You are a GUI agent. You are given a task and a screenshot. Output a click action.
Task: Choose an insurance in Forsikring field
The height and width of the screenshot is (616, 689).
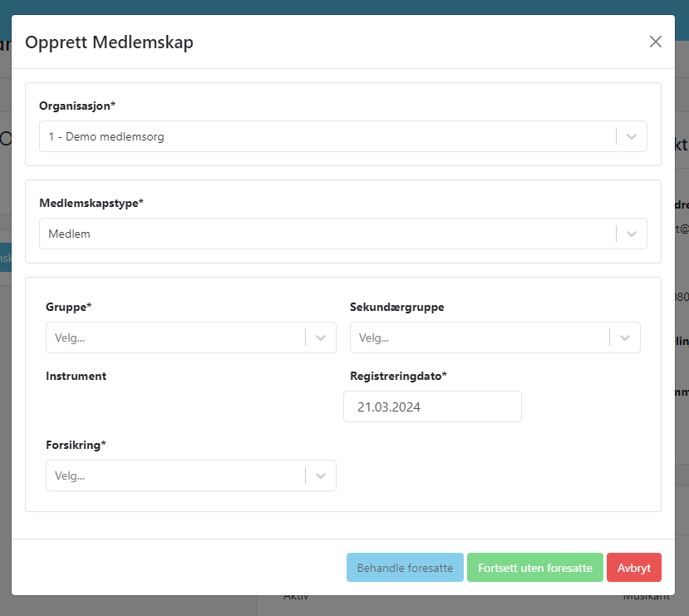tap(175, 476)
